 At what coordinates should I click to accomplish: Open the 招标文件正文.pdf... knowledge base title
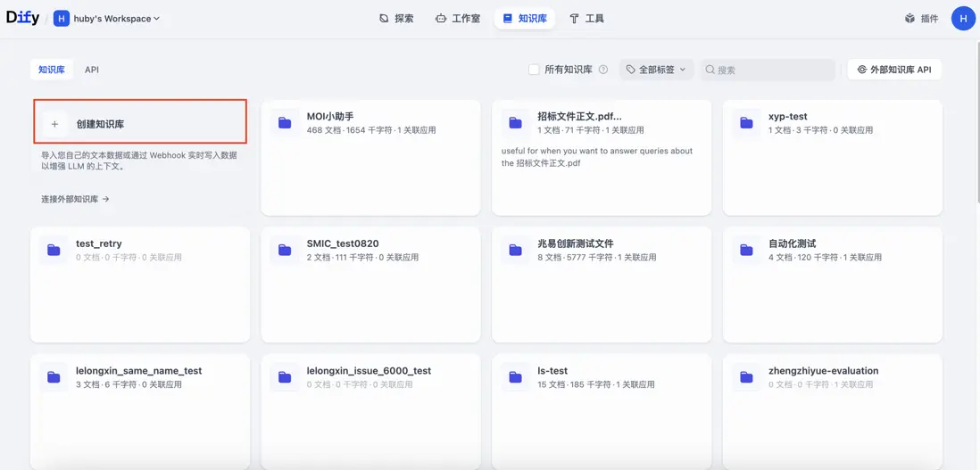tap(579, 116)
